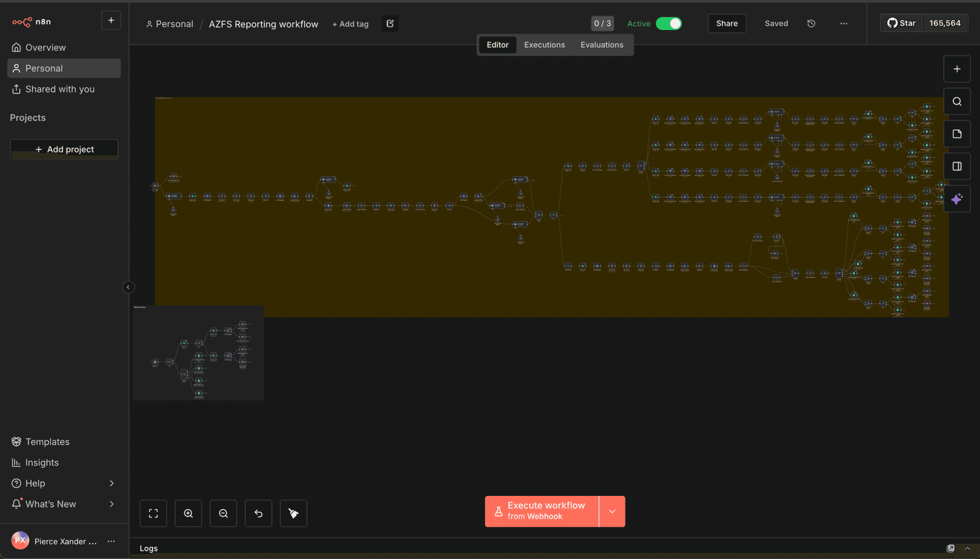
Task: Click GitHub Star button
Action: point(902,23)
